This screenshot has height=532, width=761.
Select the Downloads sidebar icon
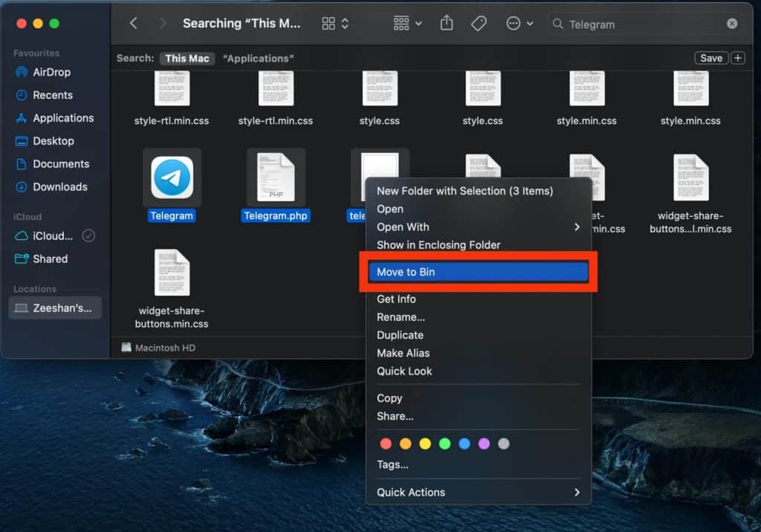23,186
